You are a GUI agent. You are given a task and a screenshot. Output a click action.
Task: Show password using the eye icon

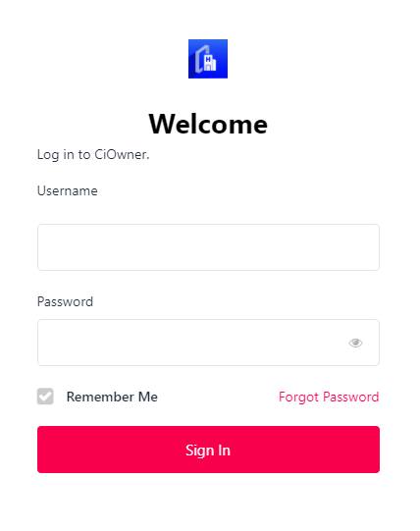(x=355, y=343)
